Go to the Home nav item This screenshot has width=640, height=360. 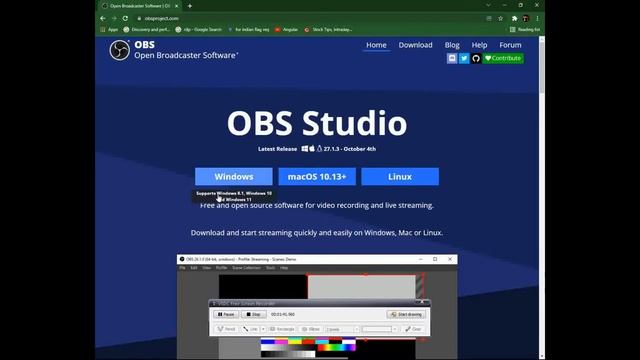(x=376, y=45)
